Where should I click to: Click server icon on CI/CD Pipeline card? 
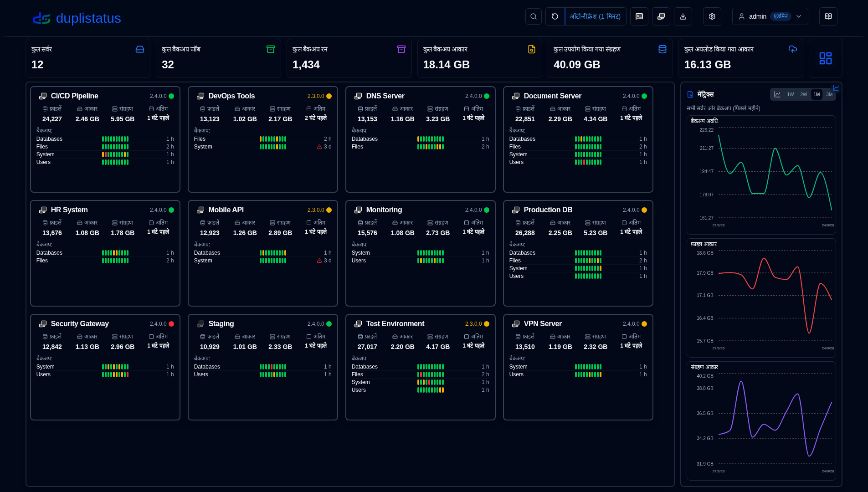point(43,96)
